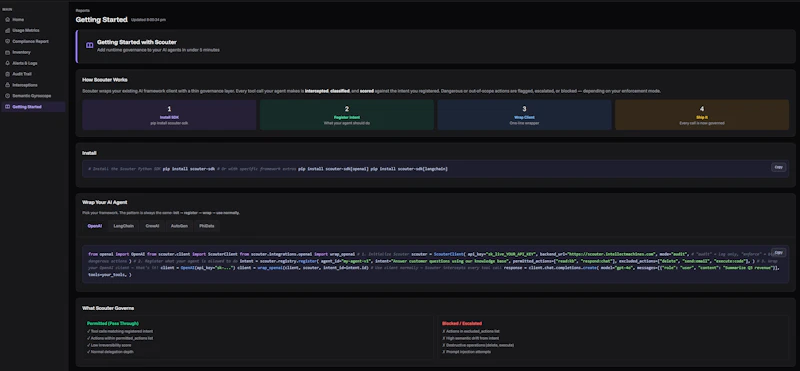Click 'Tool calls matching registered intent' line
The image size is (800, 371).
[x=121, y=331]
